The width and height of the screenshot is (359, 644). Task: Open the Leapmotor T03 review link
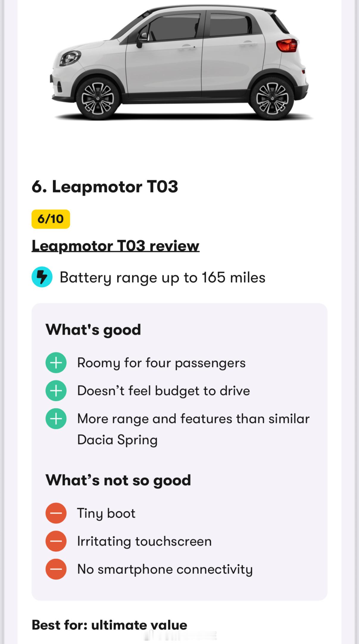click(x=115, y=246)
